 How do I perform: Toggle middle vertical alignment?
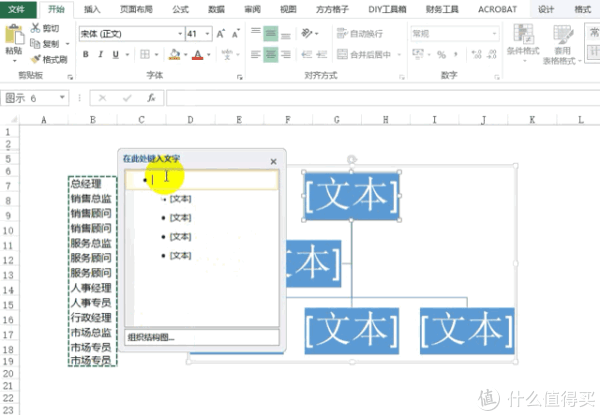pyautogui.click(x=271, y=34)
